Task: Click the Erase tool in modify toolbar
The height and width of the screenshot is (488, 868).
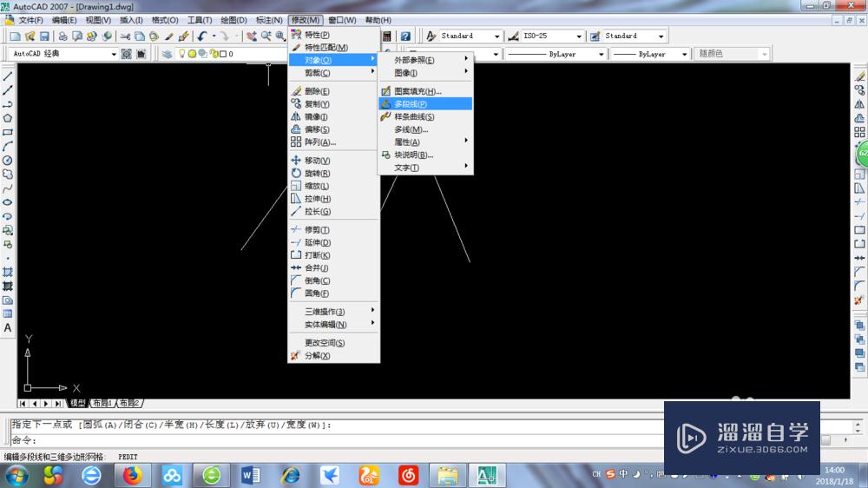Action: pyautogui.click(x=859, y=76)
